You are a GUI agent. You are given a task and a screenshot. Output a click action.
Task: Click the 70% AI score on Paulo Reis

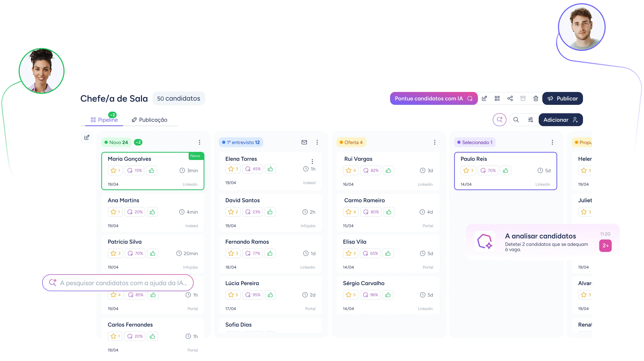(x=488, y=170)
